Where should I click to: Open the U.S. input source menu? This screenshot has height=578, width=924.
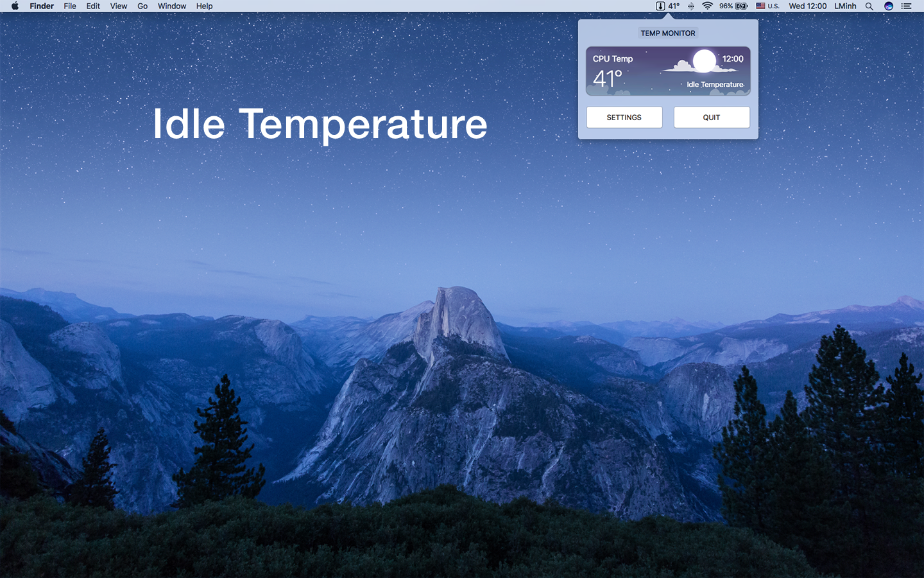[767, 6]
